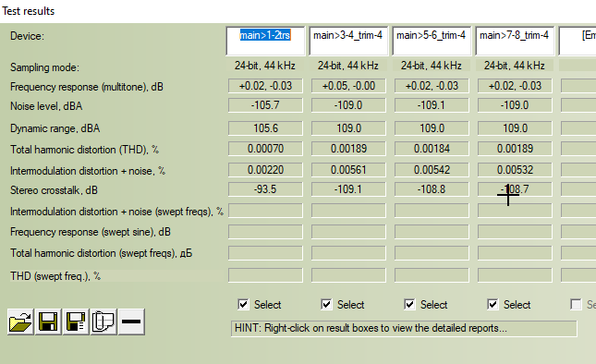Viewport: 596px width, 364px height.
Task: Open a saved results file (folder icon)
Action: [x=21, y=322]
